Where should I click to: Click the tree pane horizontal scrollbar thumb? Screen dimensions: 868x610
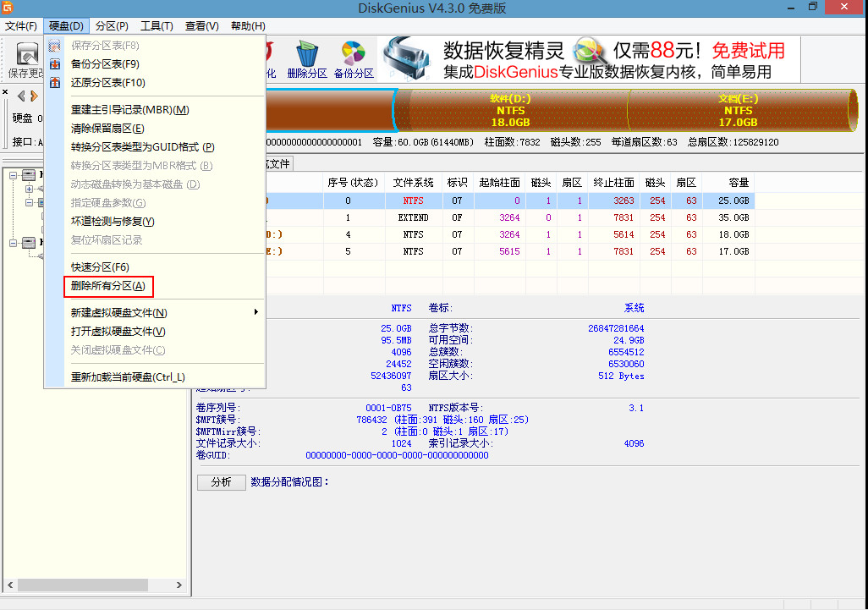coord(83,585)
